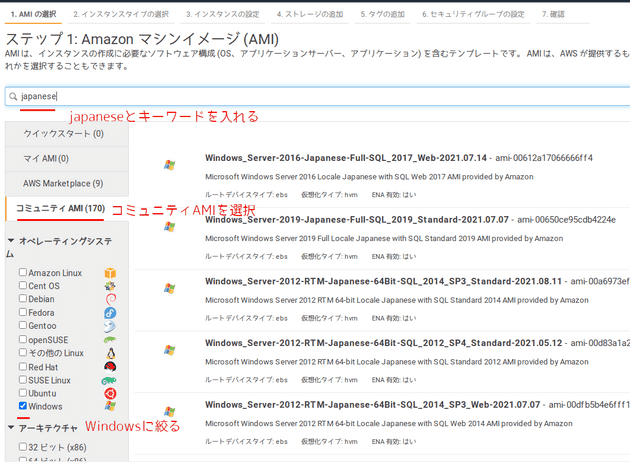Check the 32 ビット (x86) checkbox
630x472 pixels.
click(23, 447)
